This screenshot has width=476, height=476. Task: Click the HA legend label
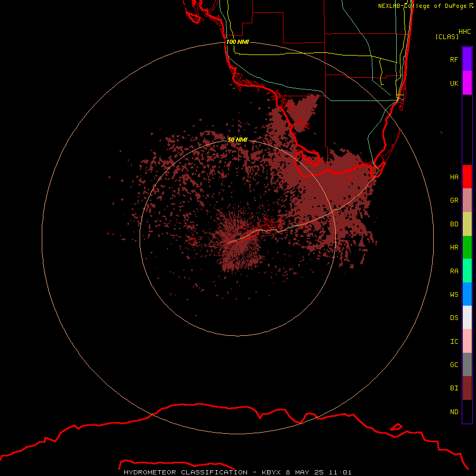[454, 177]
